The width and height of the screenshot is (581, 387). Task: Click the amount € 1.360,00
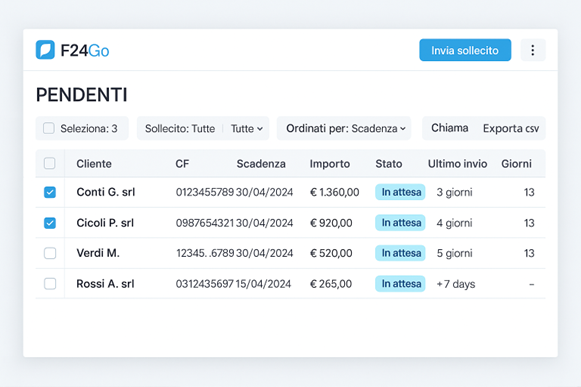[334, 192]
